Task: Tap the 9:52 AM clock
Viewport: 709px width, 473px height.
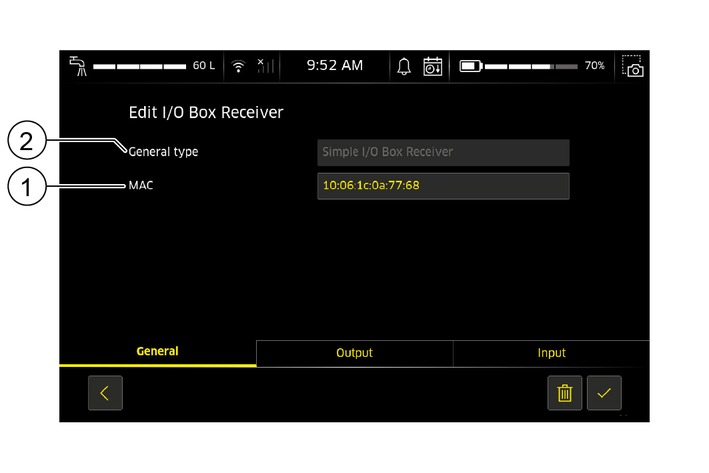Action: 334,65
